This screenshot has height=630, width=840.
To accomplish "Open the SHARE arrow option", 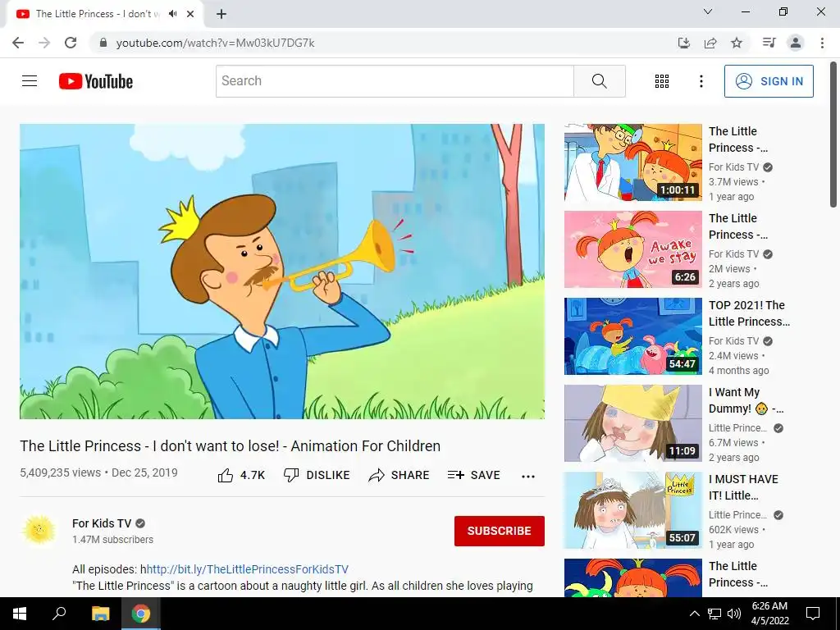I will tap(399, 475).
